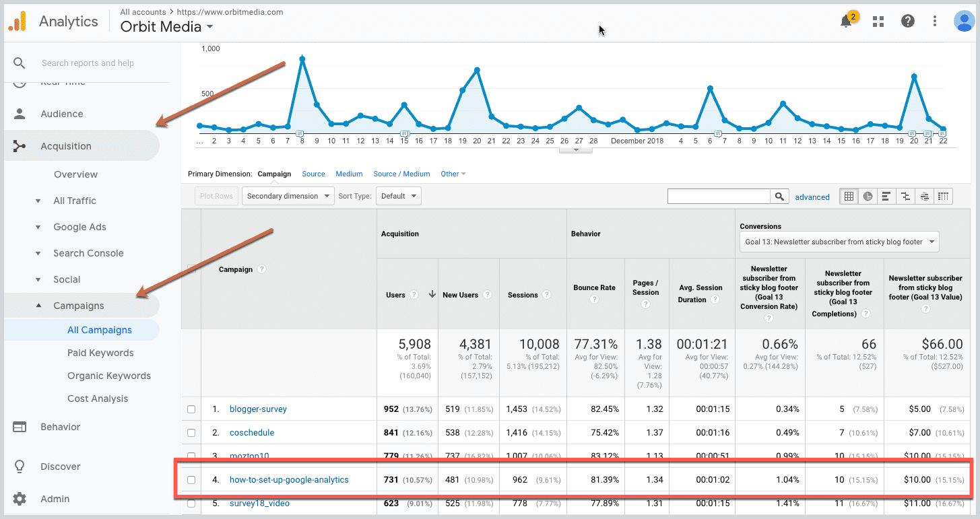This screenshot has width=980, height=519.
Task: Expand the Search Console section
Action: click(38, 253)
